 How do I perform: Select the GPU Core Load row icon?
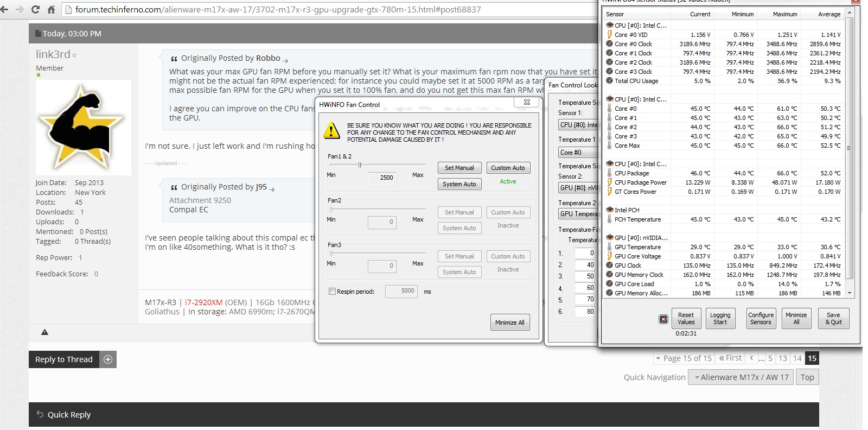[x=610, y=284]
